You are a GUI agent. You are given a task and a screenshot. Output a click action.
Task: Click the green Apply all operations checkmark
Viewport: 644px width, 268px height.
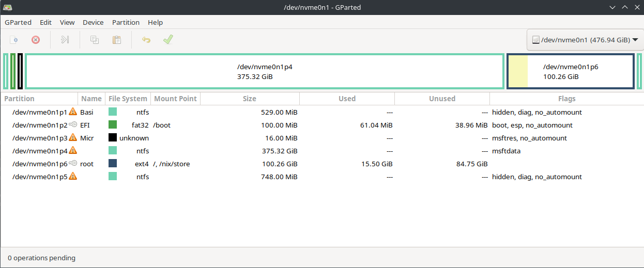(168, 39)
